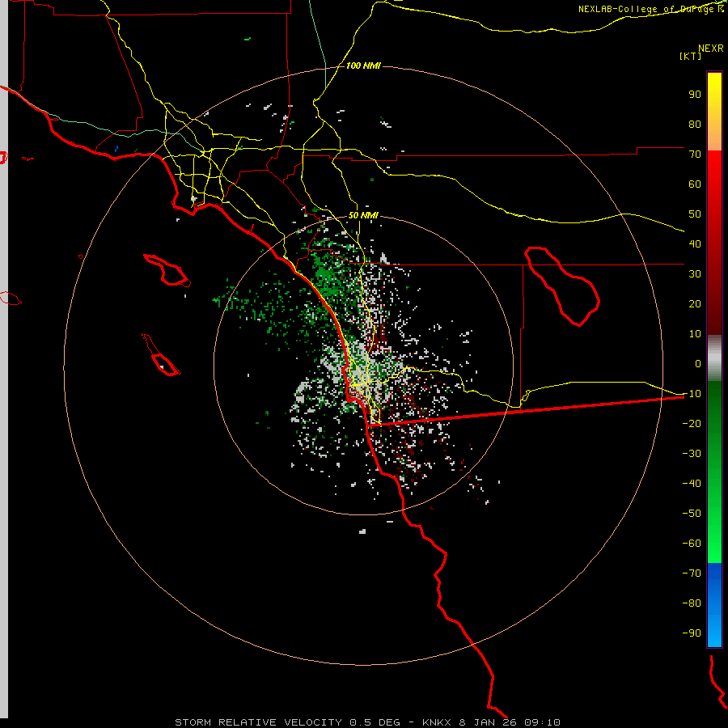Click the "0.5 DEG" tilt in caption
Screen dimensions: 728x728
coord(375,722)
